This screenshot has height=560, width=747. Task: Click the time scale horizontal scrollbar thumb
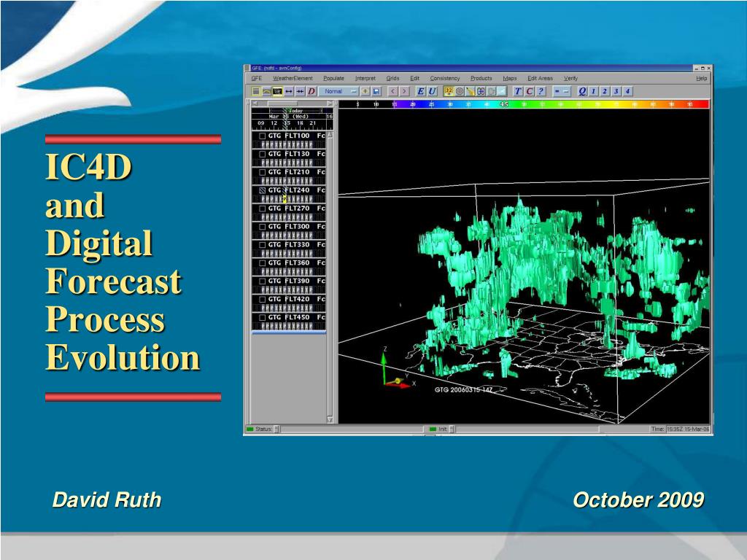pos(282,104)
